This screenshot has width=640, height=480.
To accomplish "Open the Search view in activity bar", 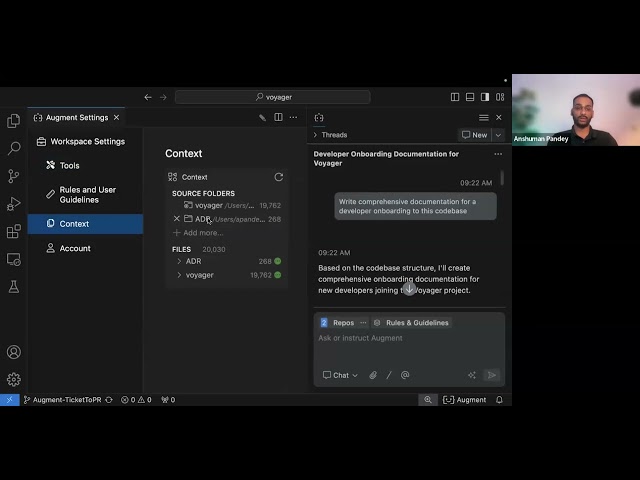I will [13, 148].
